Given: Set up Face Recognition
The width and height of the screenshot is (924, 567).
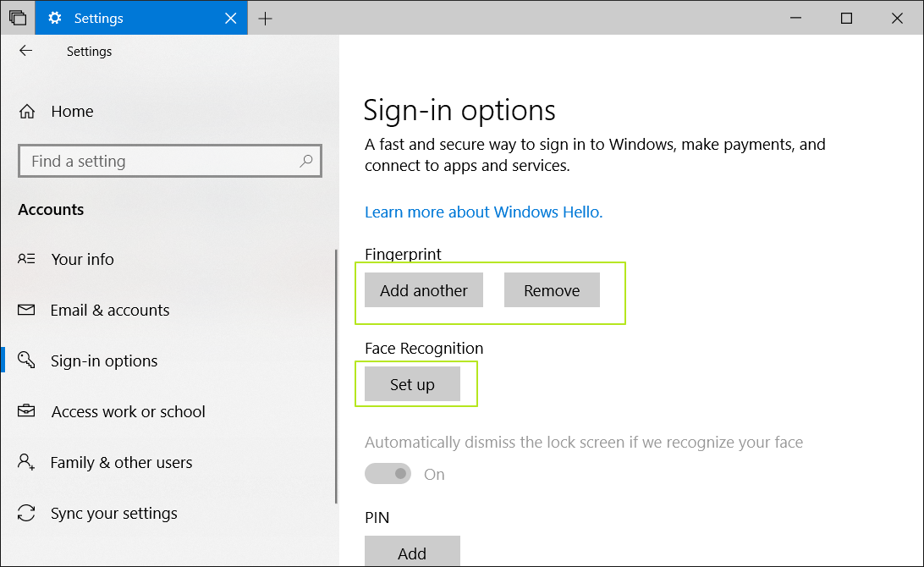Looking at the screenshot, I should [412, 383].
